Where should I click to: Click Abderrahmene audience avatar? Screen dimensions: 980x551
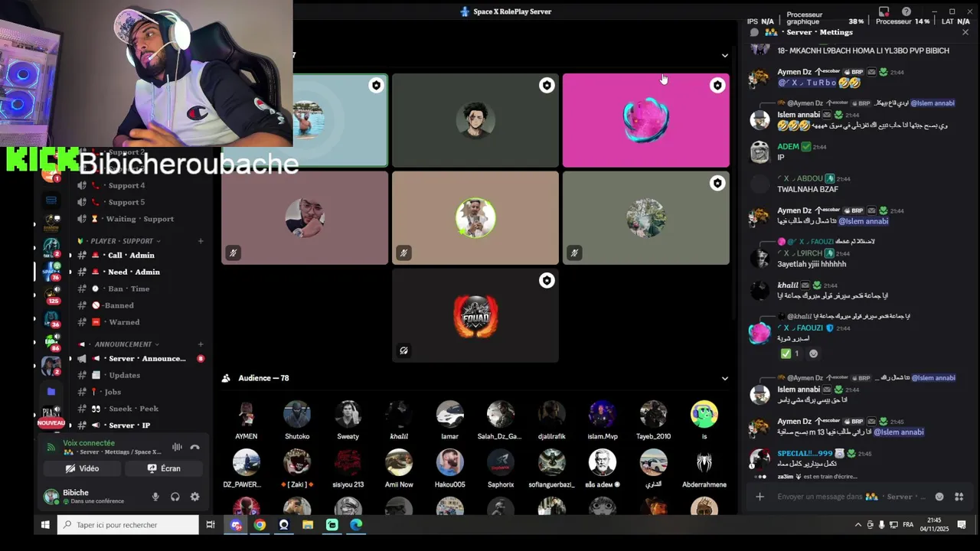(x=704, y=462)
